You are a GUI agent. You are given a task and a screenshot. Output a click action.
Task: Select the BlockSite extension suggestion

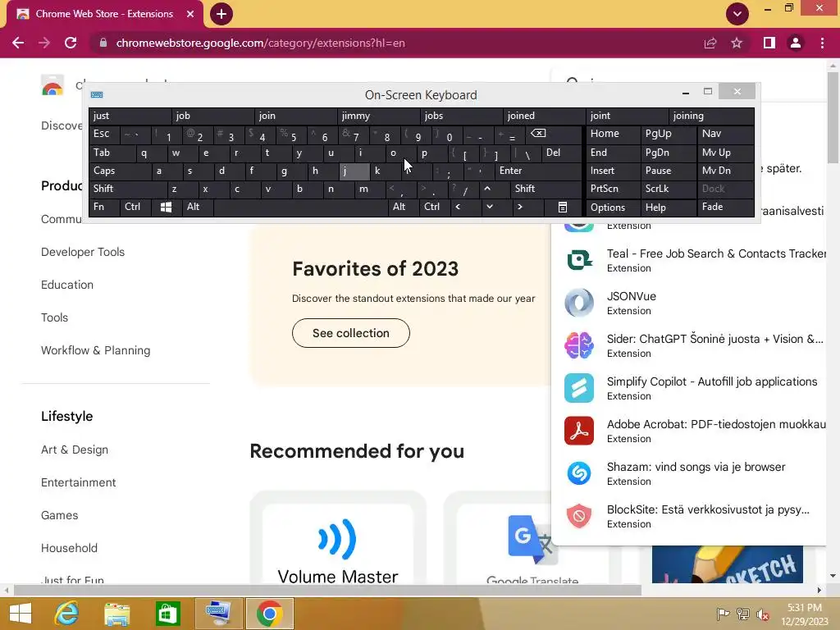tap(689, 516)
